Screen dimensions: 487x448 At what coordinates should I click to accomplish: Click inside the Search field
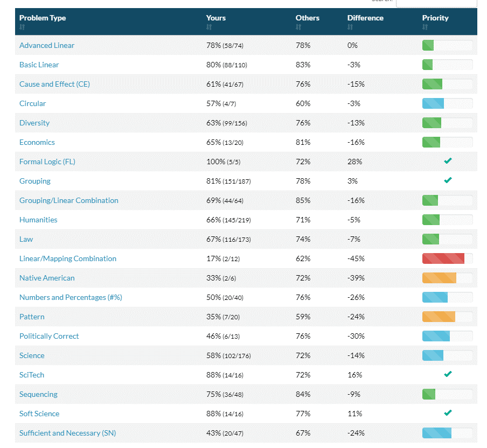pos(436,2)
